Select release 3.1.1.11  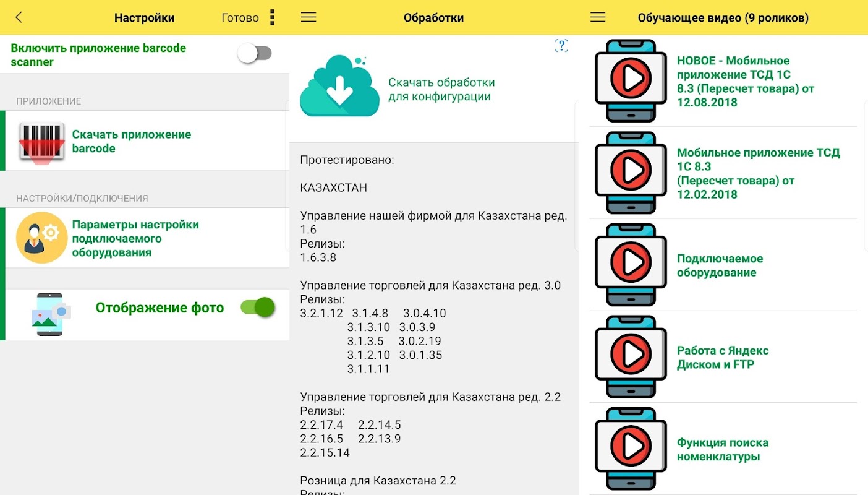point(368,369)
